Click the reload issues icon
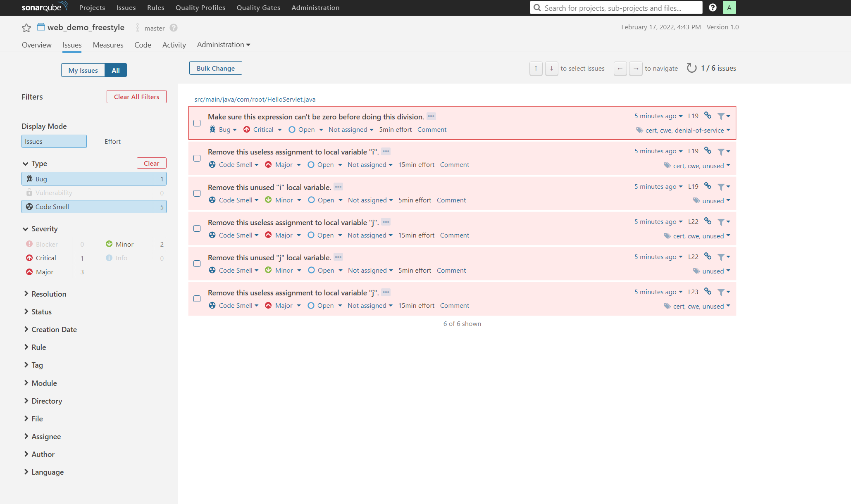This screenshot has width=851, height=504. [x=691, y=68]
